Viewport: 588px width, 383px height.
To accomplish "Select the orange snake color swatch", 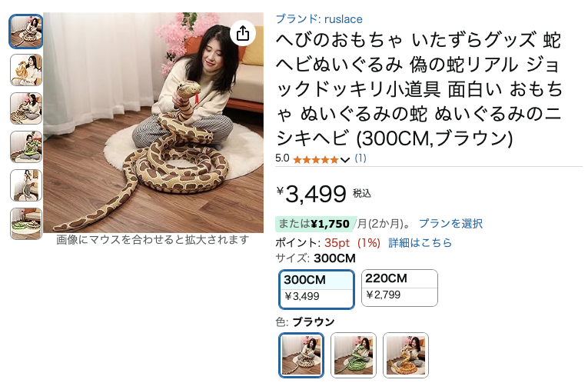I will coord(405,355).
